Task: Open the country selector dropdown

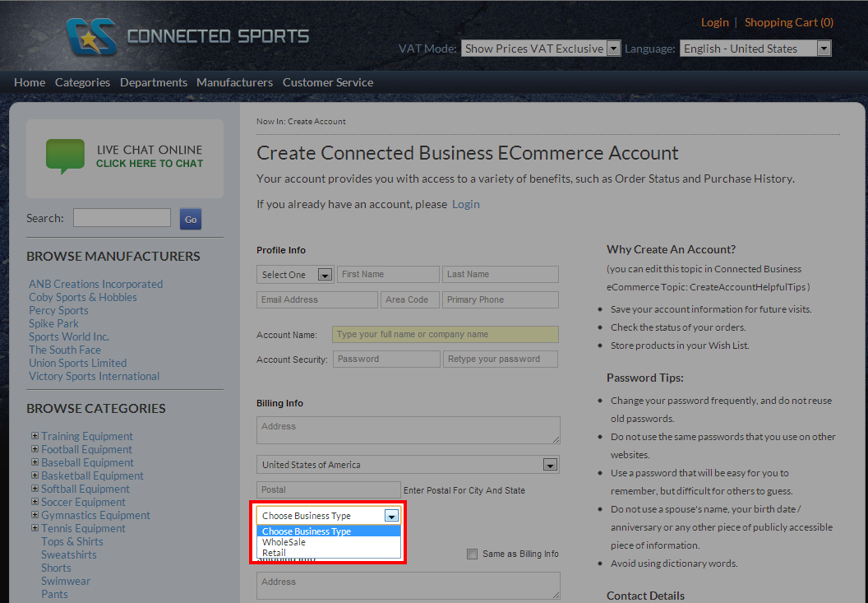Action: coord(550,465)
